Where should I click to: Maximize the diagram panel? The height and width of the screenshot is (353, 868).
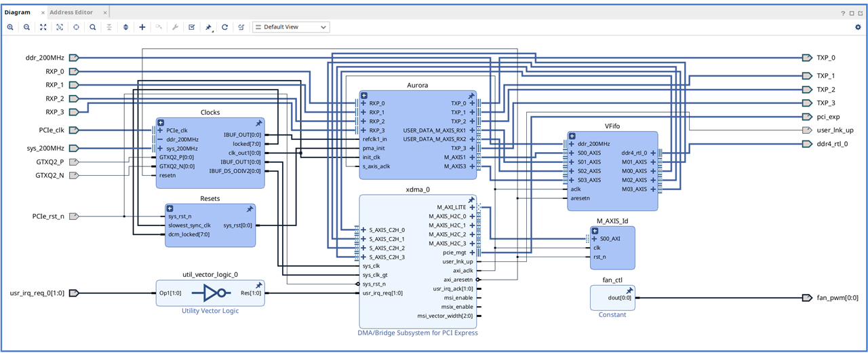pyautogui.click(x=852, y=13)
